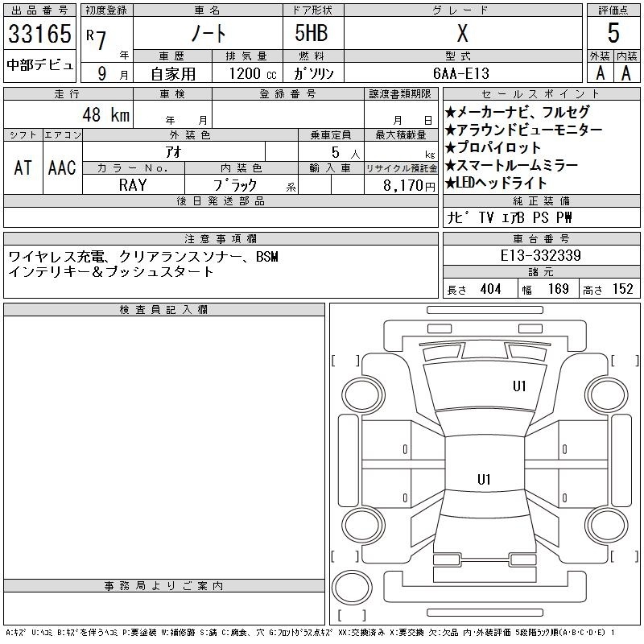Click the shift value AT
Image resolution: width=644 pixels, height=644 pixels.
[23, 167]
